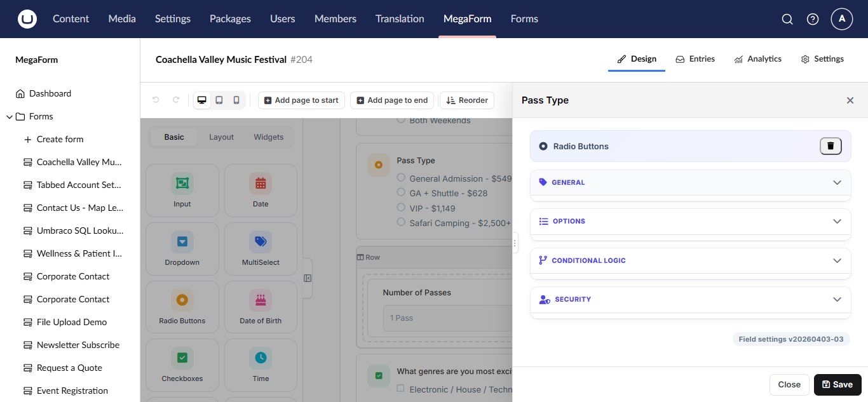Open the Content menu
This screenshot has height=402, width=868.
pos(71,19)
